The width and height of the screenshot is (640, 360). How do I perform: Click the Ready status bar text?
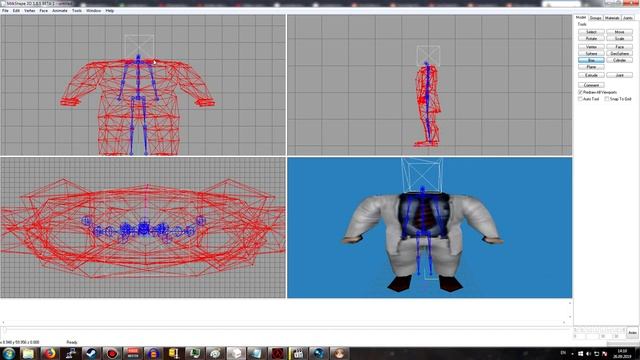tap(71, 342)
